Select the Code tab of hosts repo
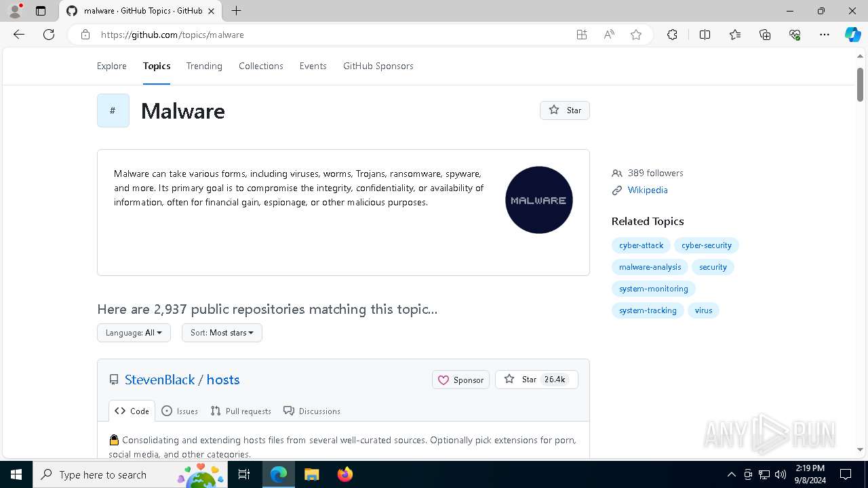The width and height of the screenshot is (868, 488). 132,411
